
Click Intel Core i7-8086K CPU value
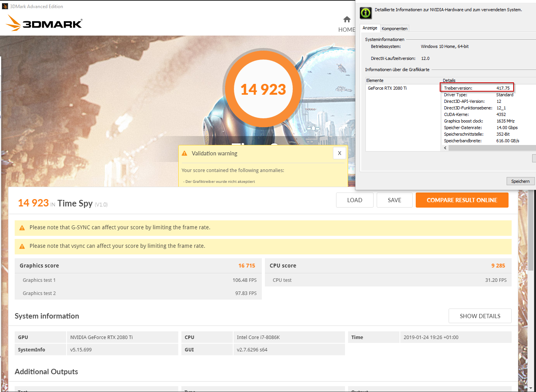(258, 337)
